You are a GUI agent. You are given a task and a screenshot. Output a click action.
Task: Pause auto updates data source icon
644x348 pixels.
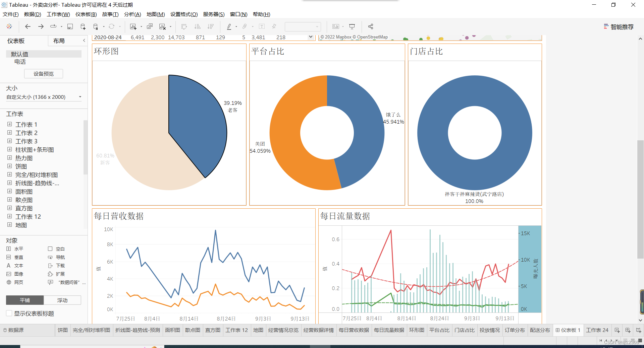pos(96,26)
